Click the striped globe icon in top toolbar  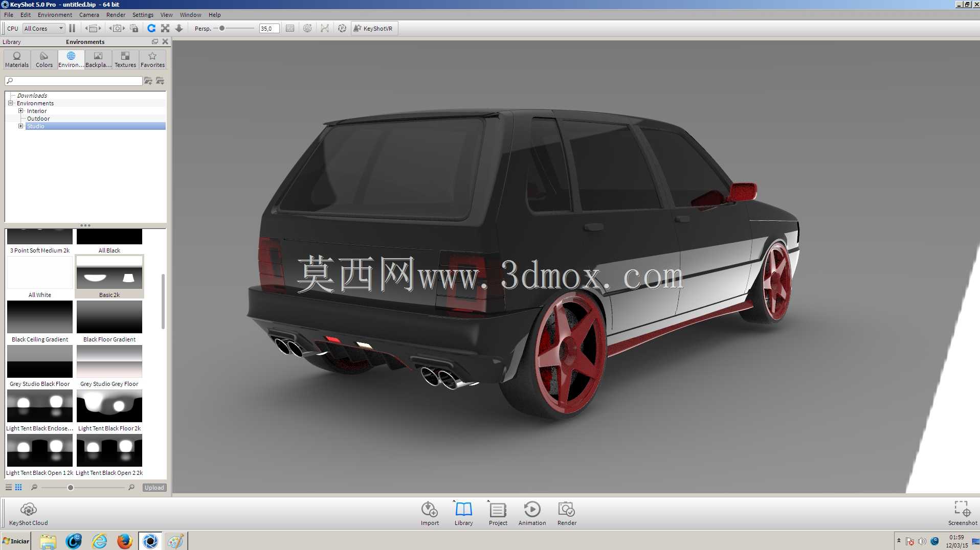point(307,29)
